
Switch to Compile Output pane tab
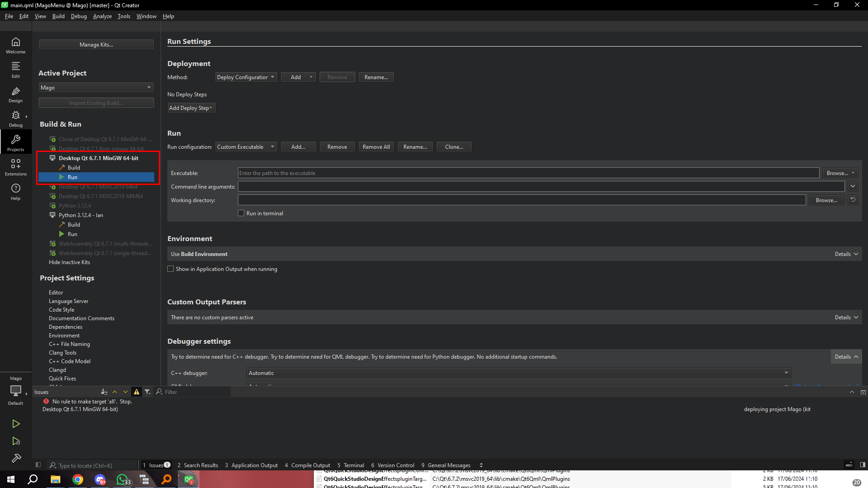(308, 465)
